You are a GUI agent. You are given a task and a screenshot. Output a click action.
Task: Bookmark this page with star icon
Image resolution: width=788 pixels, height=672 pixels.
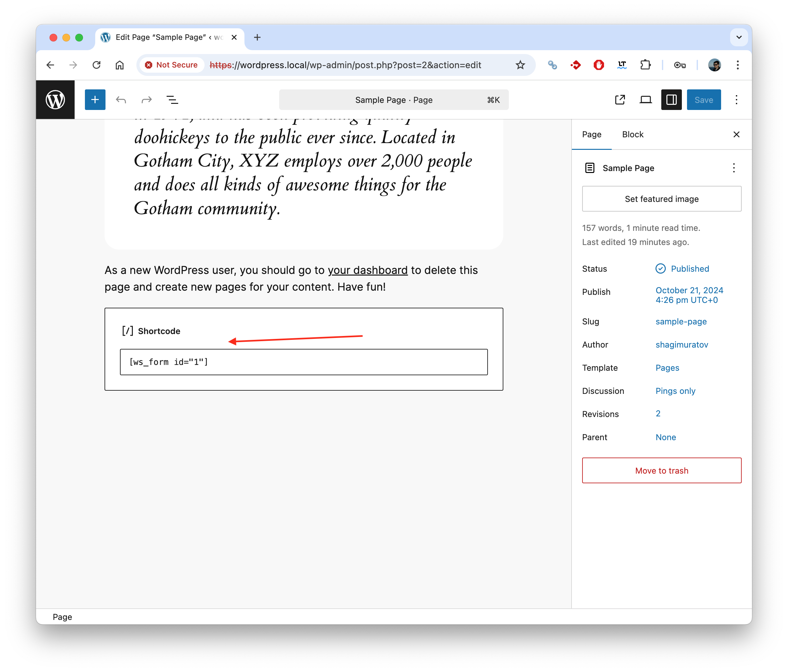click(x=520, y=65)
